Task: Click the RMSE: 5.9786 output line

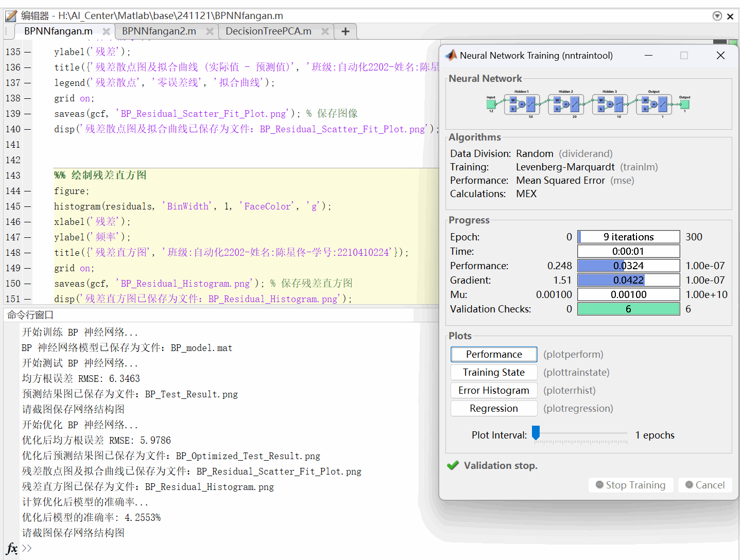Action: click(x=96, y=441)
